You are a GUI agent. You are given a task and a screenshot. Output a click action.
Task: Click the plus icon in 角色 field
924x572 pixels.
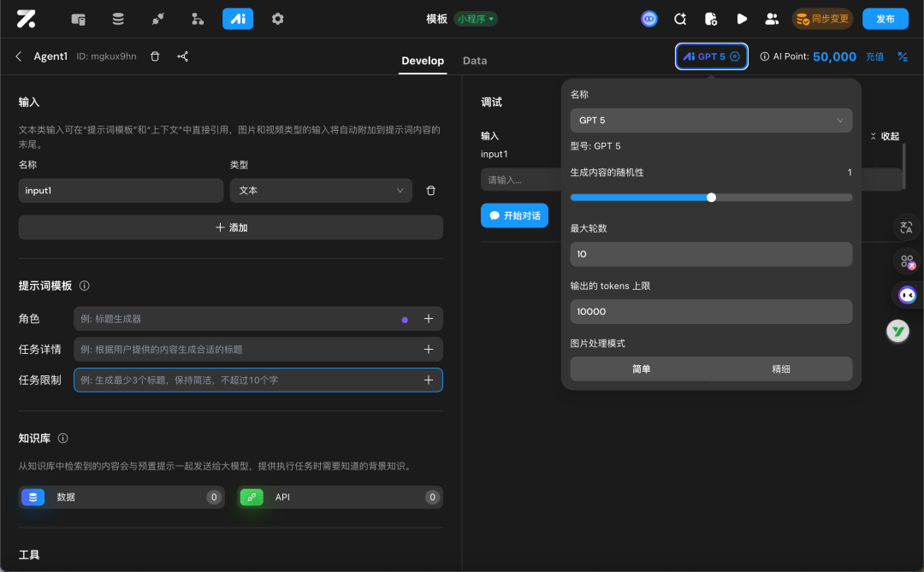tap(429, 319)
